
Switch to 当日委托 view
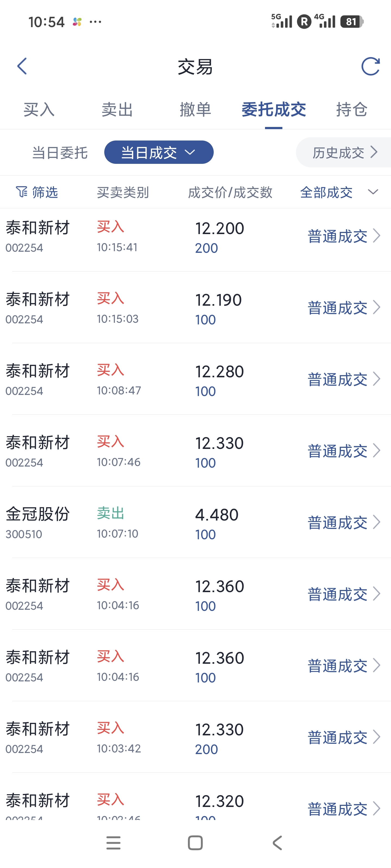tap(60, 153)
